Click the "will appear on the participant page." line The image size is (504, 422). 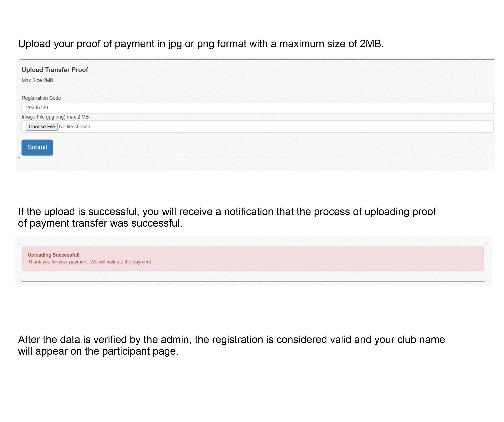(x=98, y=351)
